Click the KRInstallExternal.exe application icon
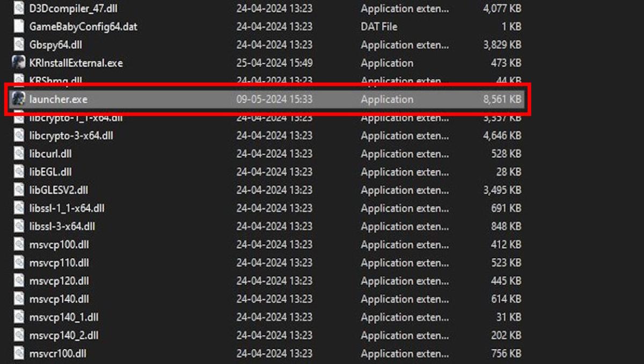 coord(18,63)
